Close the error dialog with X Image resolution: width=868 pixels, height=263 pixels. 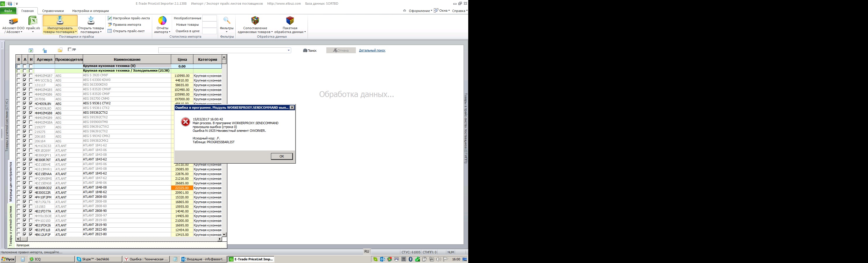click(292, 108)
